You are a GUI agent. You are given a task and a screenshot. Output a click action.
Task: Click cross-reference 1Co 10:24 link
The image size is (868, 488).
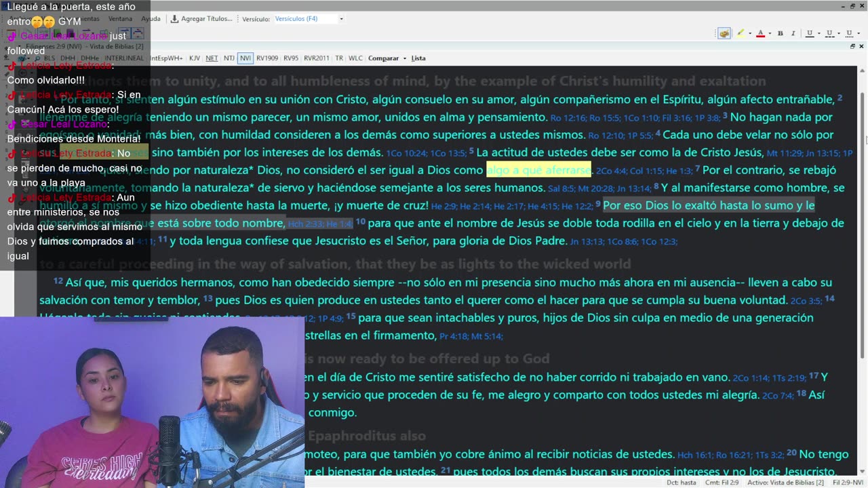407,153
